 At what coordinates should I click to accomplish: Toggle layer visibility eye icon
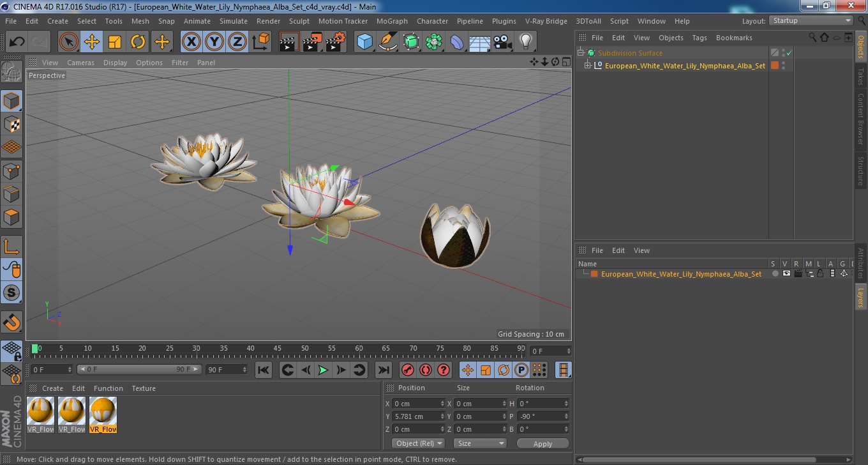[786, 273]
